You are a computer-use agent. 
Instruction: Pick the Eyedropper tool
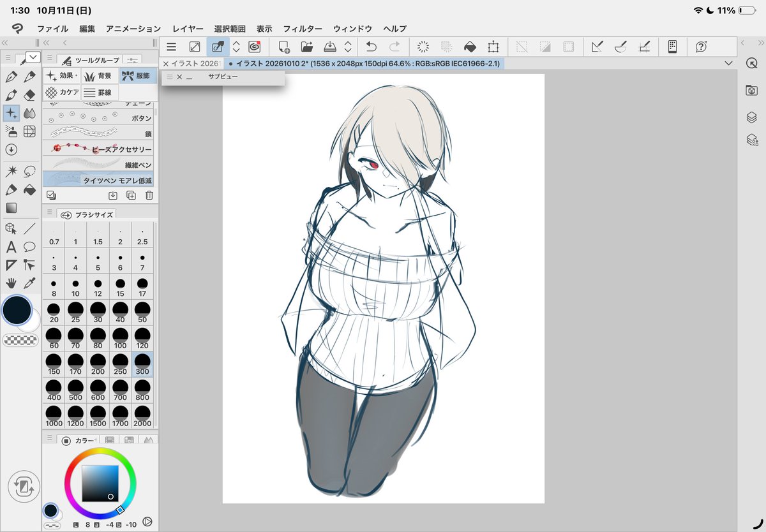click(x=29, y=283)
